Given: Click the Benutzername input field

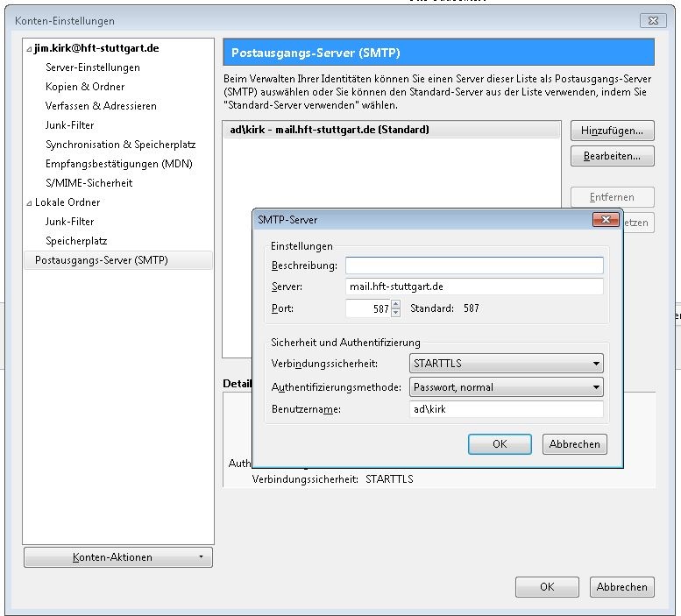Looking at the screenshot, I should (507, 409).
